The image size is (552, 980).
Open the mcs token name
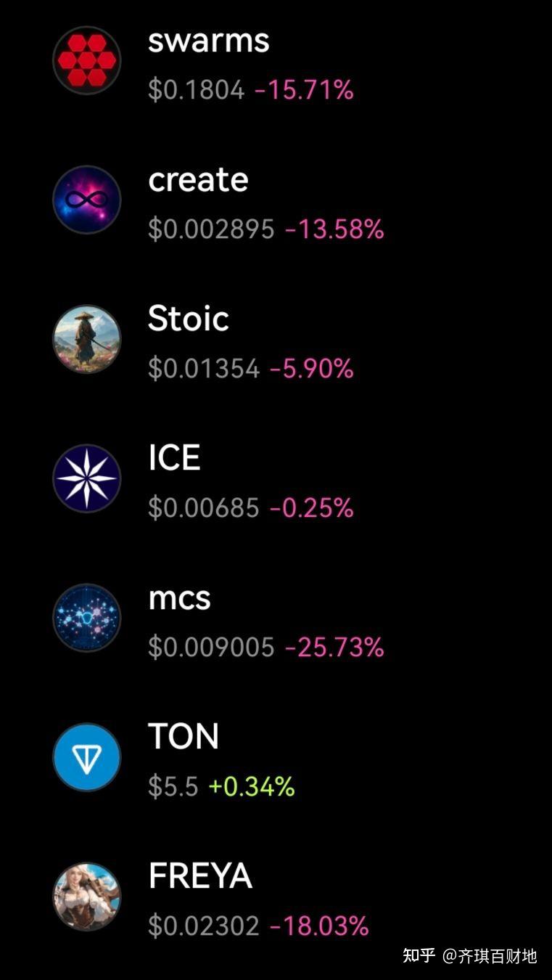(x=179, y=598)
